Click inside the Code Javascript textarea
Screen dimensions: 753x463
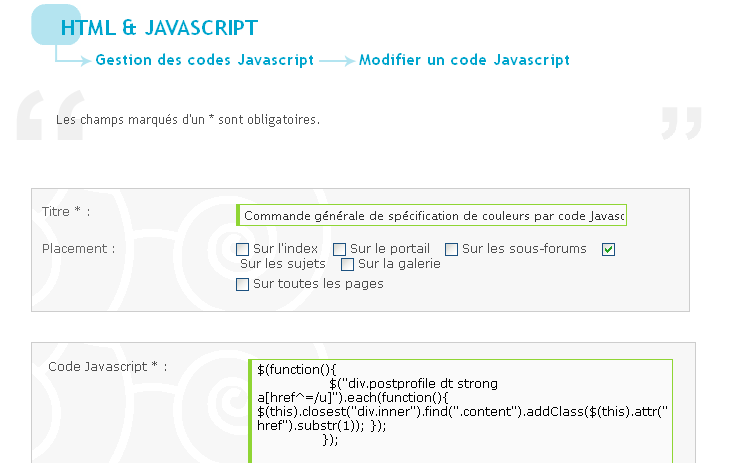point(461,411)
